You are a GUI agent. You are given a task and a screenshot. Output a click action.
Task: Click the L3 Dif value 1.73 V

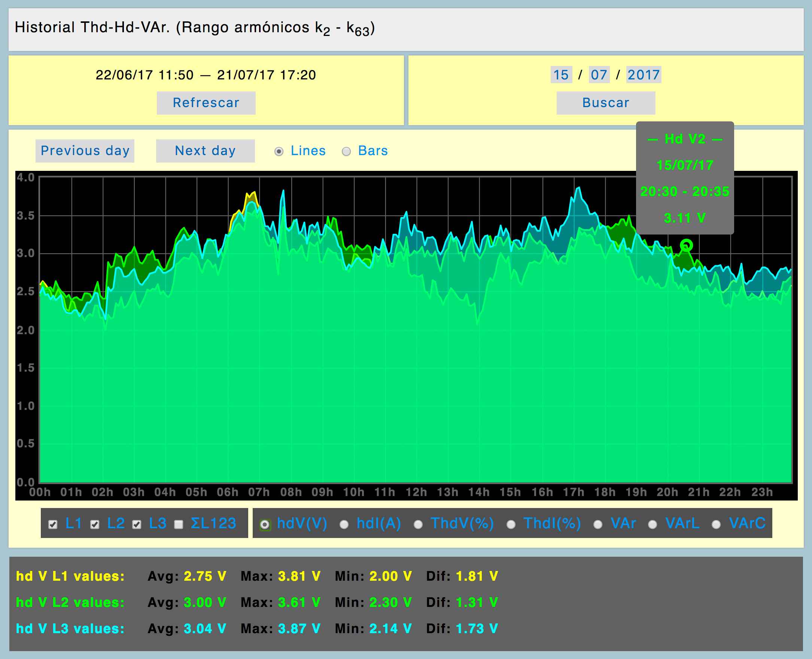click(477, 629)
